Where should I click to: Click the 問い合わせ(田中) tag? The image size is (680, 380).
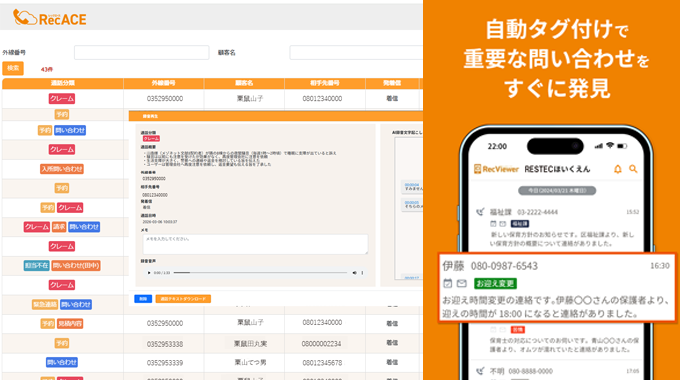pyautogui.click(x=76, y=265)
